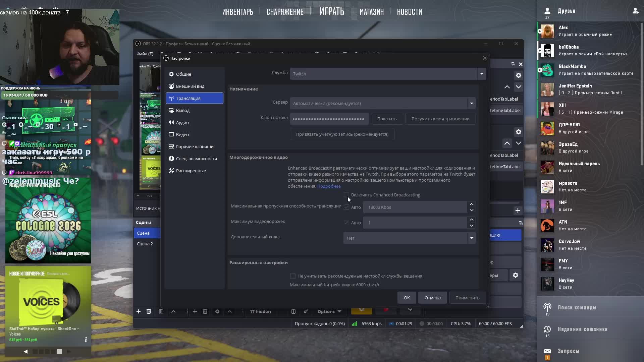Image resolution: width=644 pixels, height=362 pixels.
Task: Open scene filters icon in OBS toolbar
Action: pyautogui.click(x=161, y=311)
